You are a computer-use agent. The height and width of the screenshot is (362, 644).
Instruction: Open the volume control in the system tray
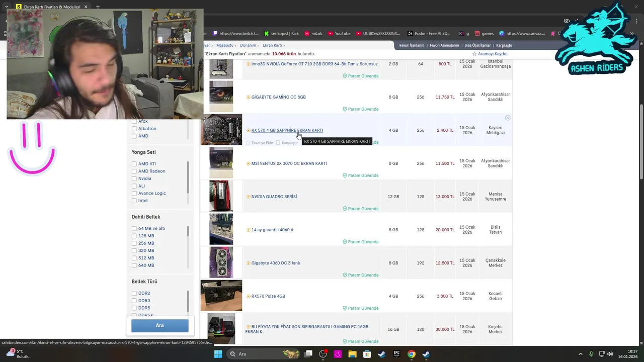[610, 354]
